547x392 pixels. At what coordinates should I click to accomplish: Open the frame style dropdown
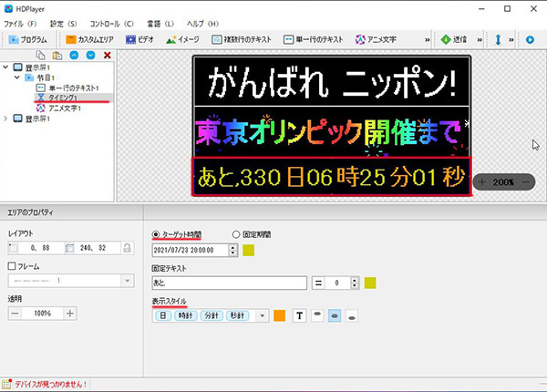[x=127, y=281]
